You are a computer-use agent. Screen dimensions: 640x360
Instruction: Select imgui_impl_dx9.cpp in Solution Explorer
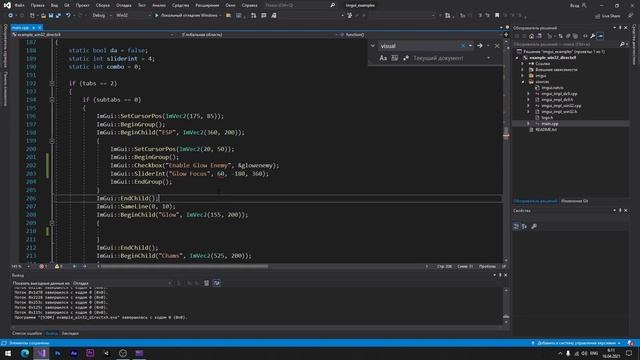coord(559,93)
